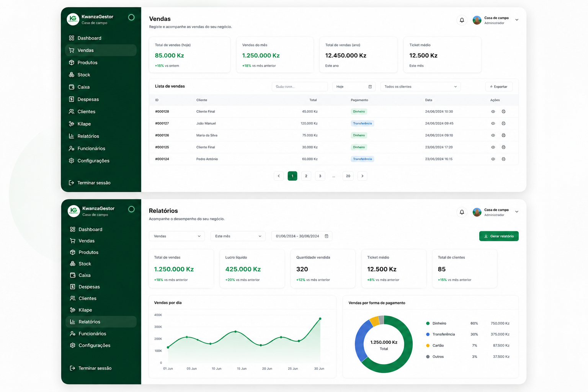
Task: View sale #000126 with the eye icon
Action: tap(493, 135)
